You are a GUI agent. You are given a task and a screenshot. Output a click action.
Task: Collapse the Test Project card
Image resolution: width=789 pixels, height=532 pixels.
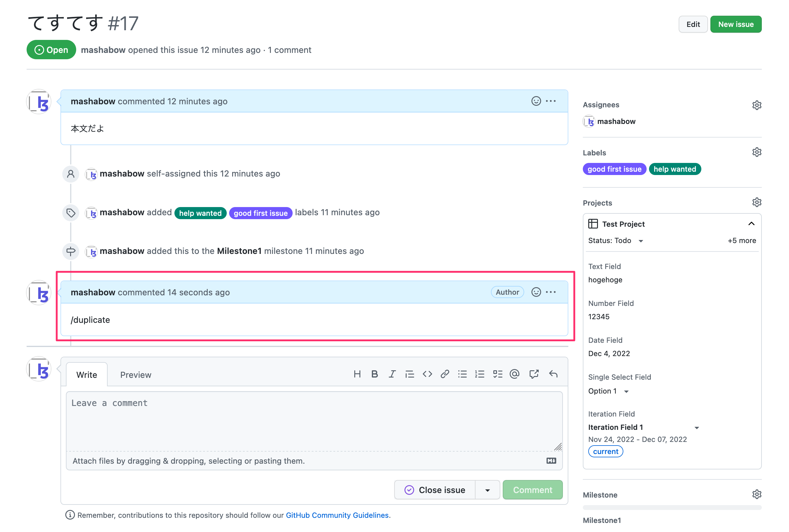coord(752,224)
